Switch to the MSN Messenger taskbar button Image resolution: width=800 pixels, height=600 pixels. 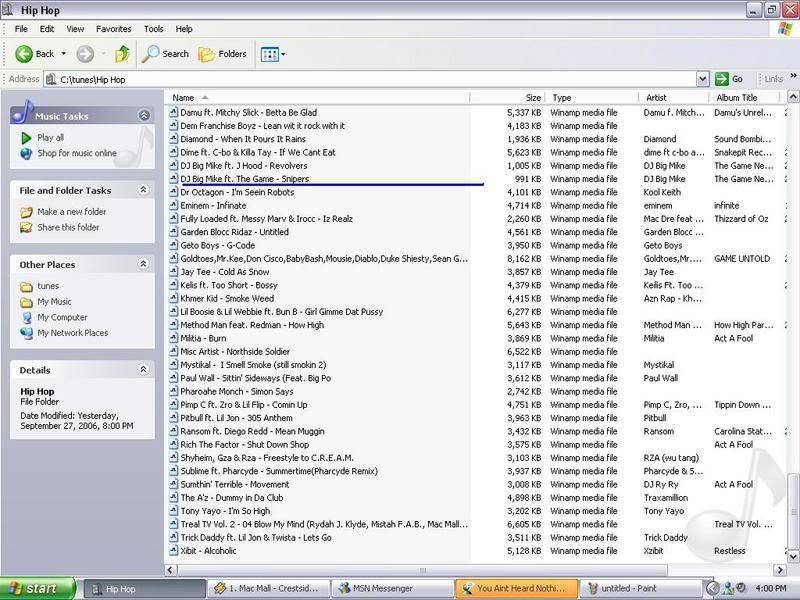click(x=392, y=588)
